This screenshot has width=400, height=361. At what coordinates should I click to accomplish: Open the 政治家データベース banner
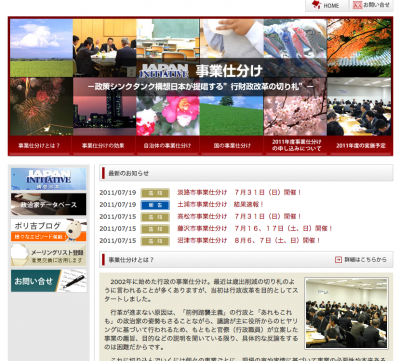tap(49, 204)
